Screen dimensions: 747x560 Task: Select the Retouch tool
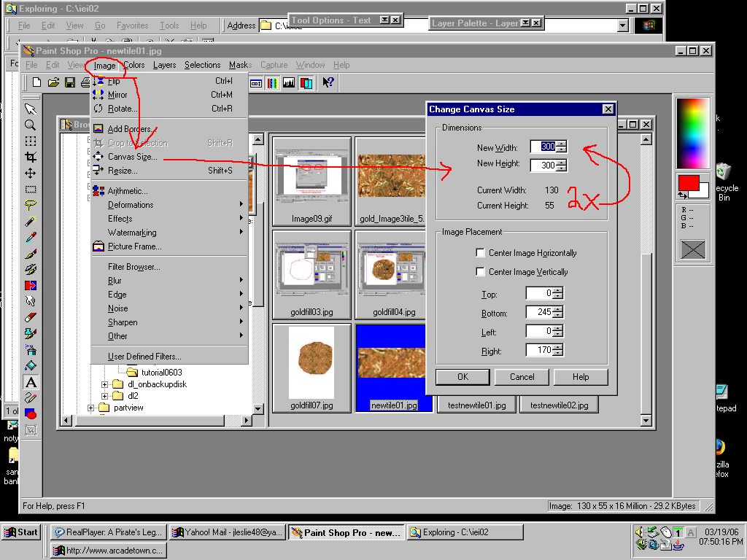coord(31,301)
